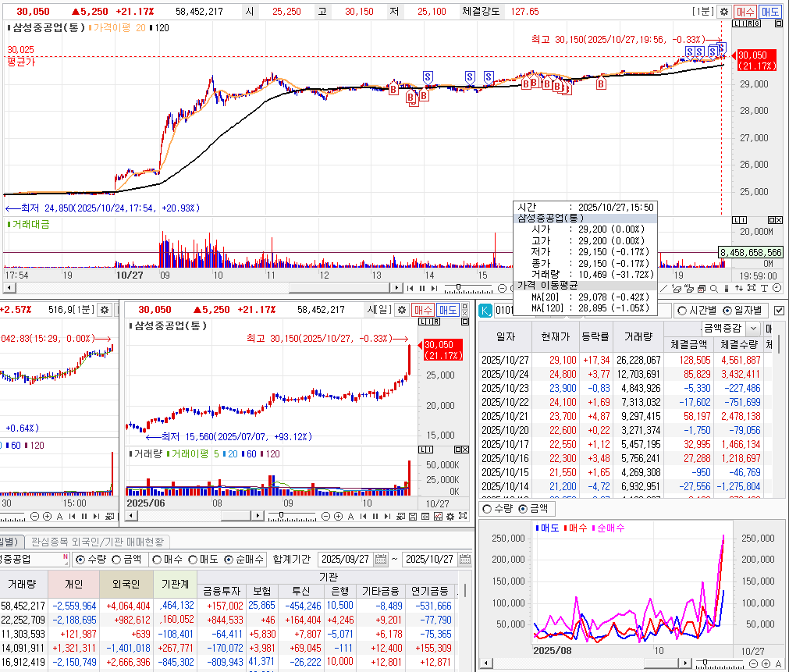Click the clock icon in main chart toolbar
The width and height of the screenshot is (789, 672).
pyautogui.click(x=777, y=288)
